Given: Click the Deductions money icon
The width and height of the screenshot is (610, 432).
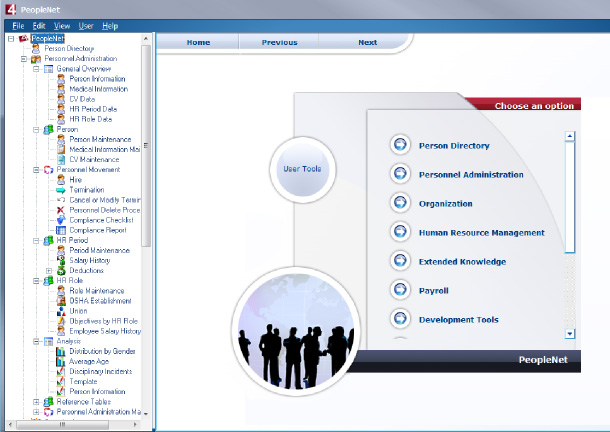Looking at the screenshot, I should 61,270.
